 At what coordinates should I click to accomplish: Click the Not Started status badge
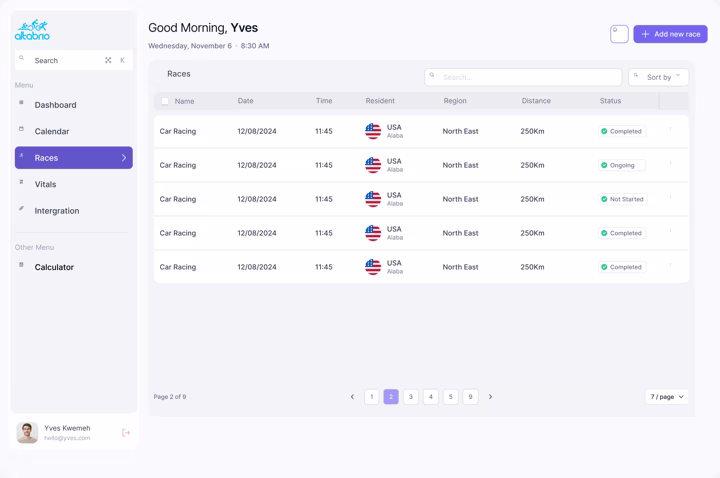click(x=623, y=199)
